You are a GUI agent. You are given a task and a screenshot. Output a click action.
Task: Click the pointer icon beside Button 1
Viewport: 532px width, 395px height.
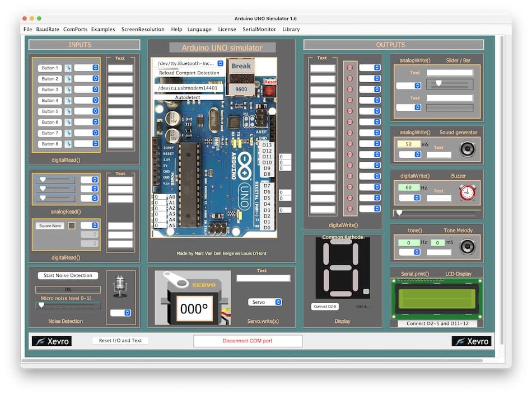click(68, 68)
